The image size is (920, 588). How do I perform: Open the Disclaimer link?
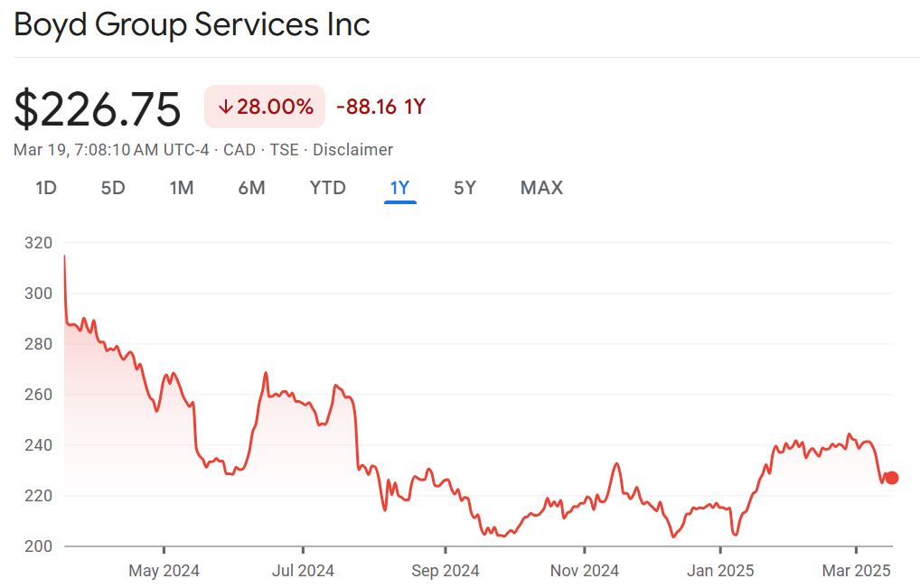click(352, 150)
